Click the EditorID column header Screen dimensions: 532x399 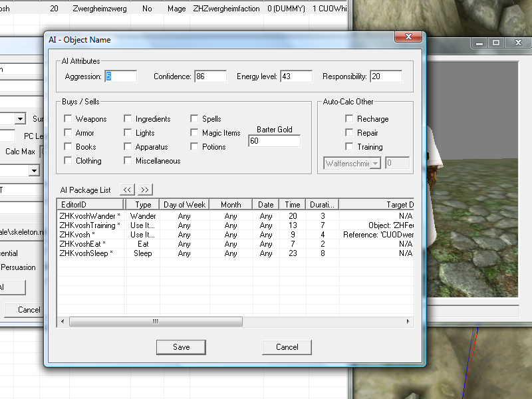pos(91,205)
